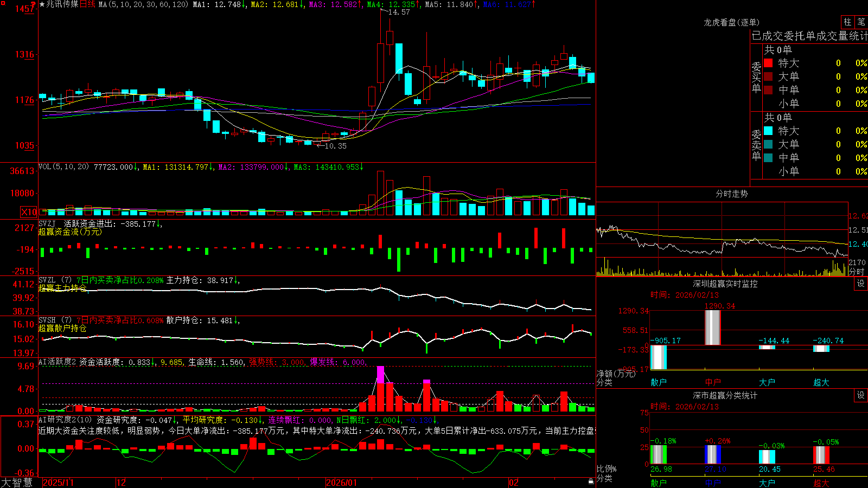Viewport: 868px width, 488px height.
Task: Click the dark red 中单 buy-order swatch
Action: coord(768,90)
